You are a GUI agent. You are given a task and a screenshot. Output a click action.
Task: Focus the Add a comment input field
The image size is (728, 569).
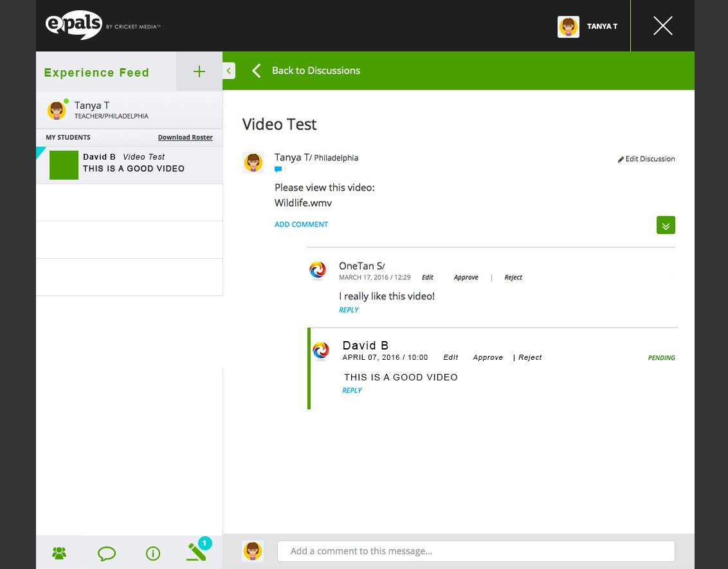pyautogui.click(x=477, y=551)
